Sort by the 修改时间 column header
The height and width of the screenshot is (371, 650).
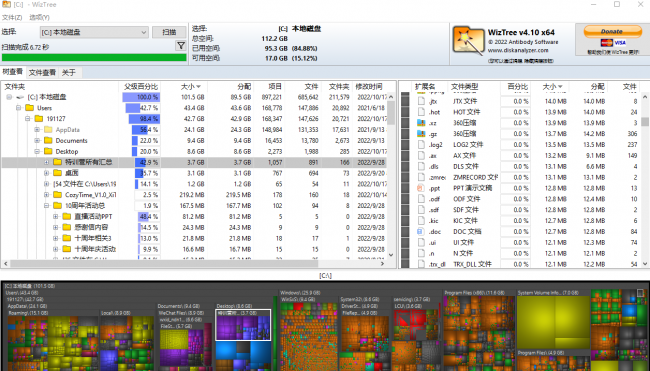click(x=369, y=87)
